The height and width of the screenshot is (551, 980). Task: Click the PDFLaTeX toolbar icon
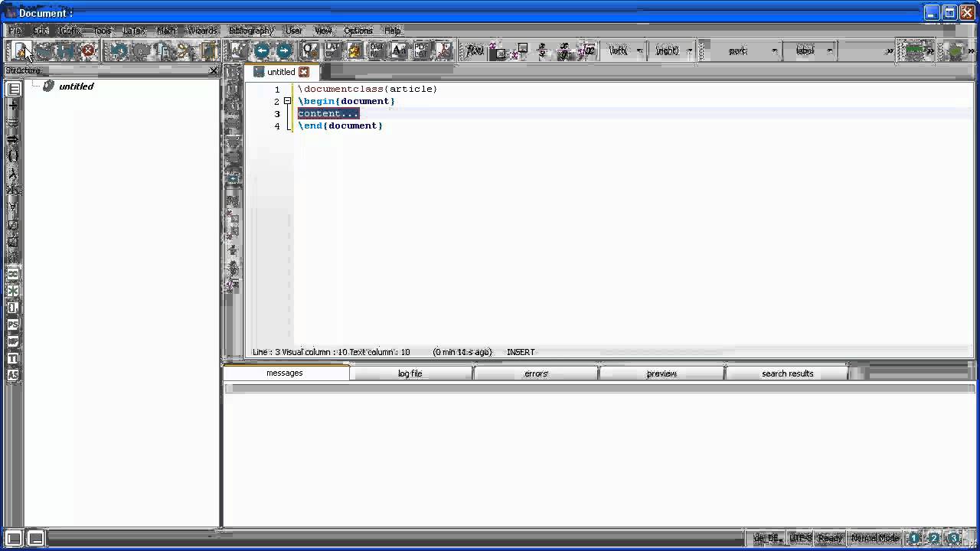coord(421,51)
